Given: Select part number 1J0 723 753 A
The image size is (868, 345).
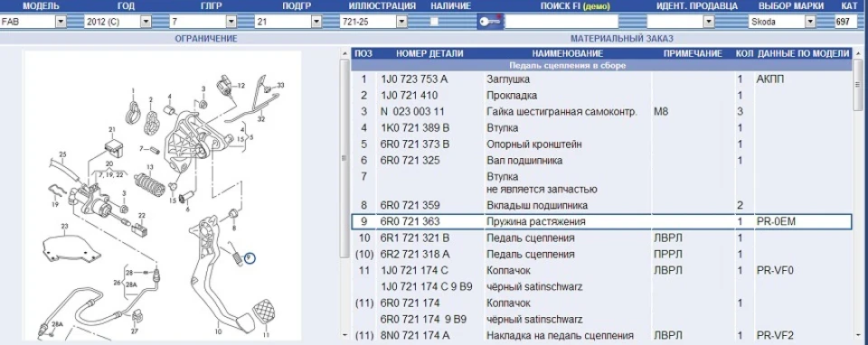Looking at the screenshot, I should 413,79.
